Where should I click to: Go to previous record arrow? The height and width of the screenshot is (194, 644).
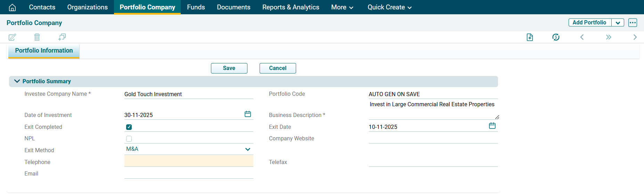tap(582, 37)
